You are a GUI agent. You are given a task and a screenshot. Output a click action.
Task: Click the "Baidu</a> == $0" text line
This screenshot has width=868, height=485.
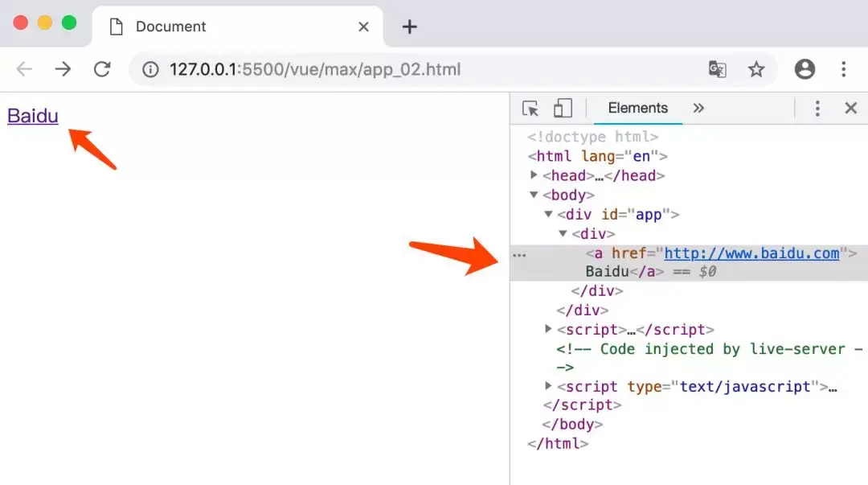[651, 272]
